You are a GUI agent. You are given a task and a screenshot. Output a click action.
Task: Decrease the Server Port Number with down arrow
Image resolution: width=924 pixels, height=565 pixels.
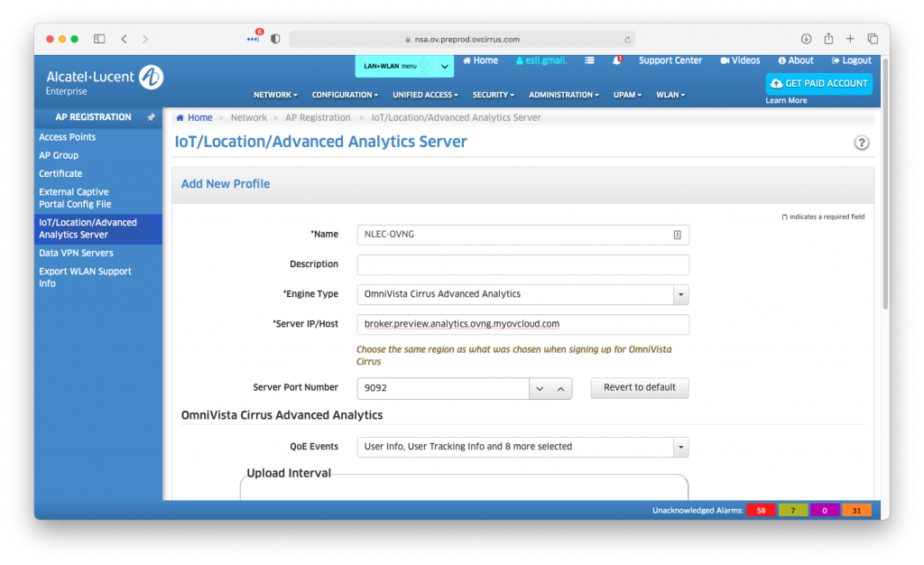[540, 388]
